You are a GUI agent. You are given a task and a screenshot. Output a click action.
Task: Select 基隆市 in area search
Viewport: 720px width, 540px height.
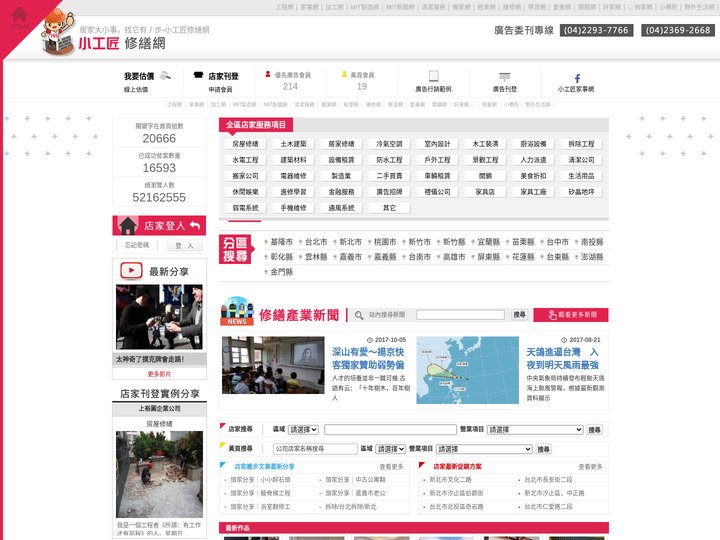pos(281,242)
